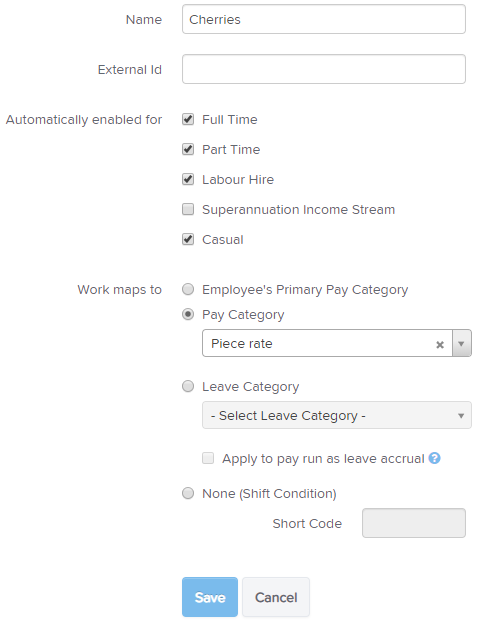Select the Leave Category radio button
Image resolution: width=481 pixels, height=625 pixels.
coord(188,386)
